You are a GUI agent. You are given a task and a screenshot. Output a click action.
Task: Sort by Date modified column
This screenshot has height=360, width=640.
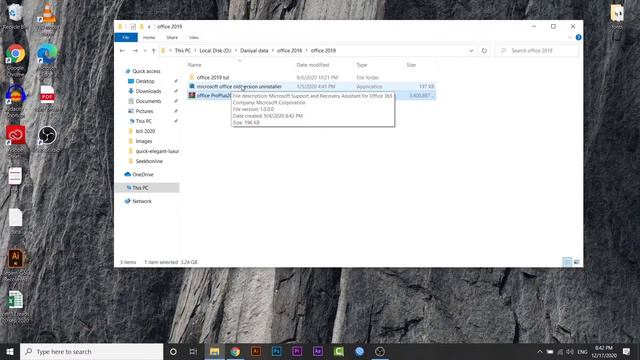pos(313,65)
